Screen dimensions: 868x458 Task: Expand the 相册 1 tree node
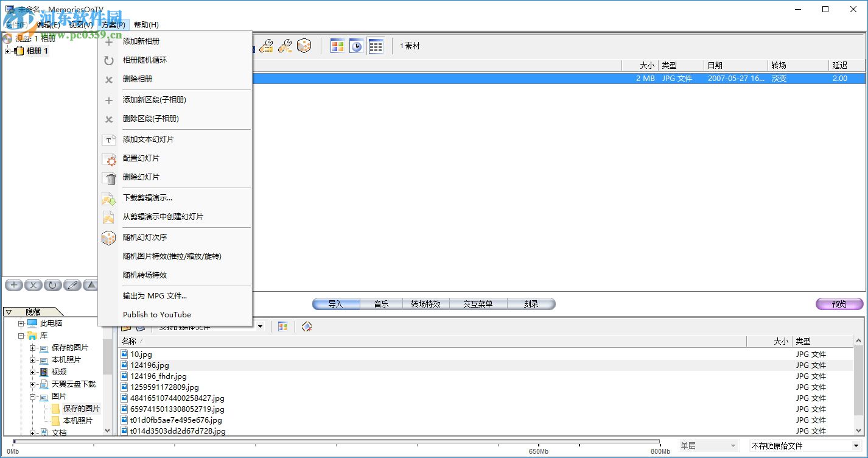tap(8, 51)
